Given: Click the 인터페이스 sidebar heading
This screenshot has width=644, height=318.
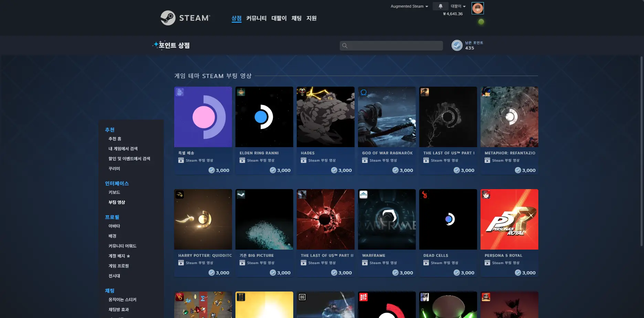Looking at the screenshot, I should pos(117,183).
